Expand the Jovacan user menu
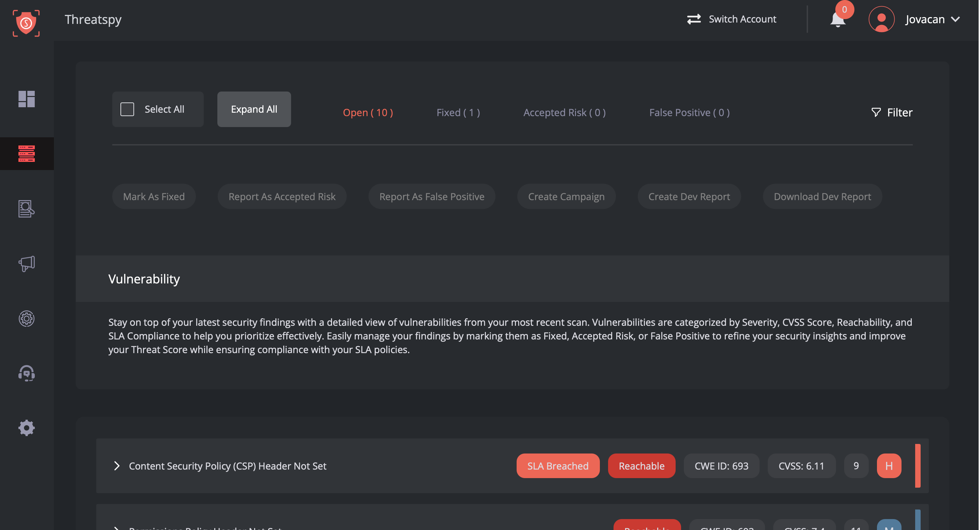980x530 pixels. coord(933,19)
